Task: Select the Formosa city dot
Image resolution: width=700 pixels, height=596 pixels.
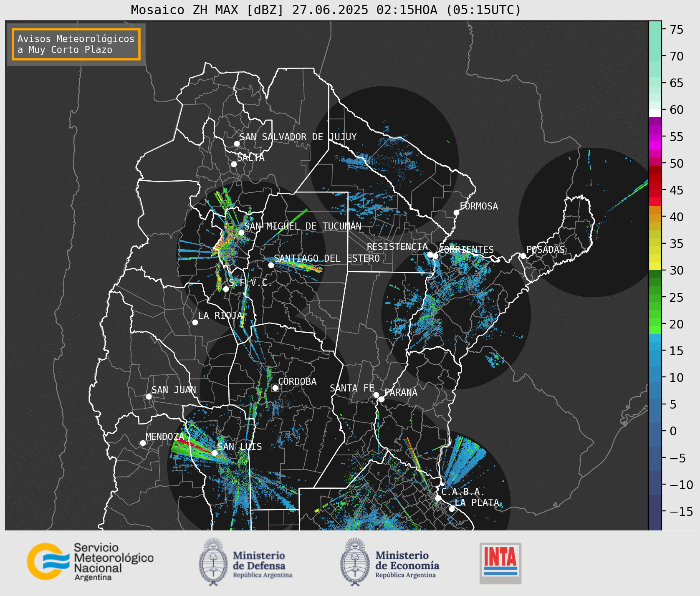Action: [456, 212]
